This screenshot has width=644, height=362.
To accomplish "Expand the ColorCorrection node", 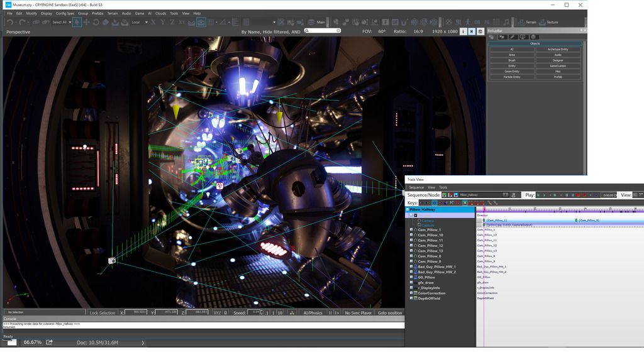I will point(411,293).
